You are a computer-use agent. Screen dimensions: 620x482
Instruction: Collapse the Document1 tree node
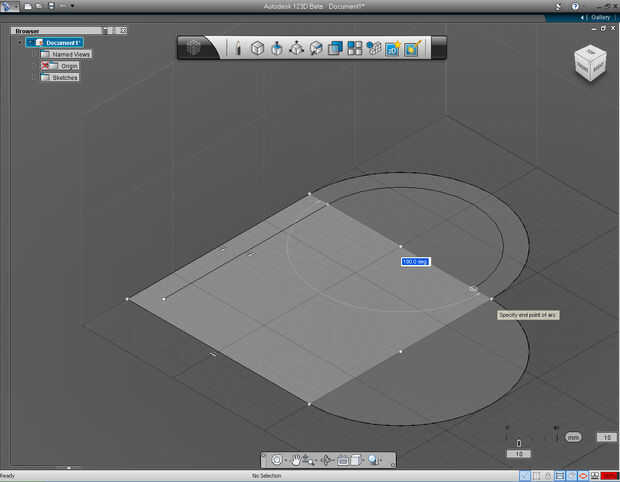point(20,43)
